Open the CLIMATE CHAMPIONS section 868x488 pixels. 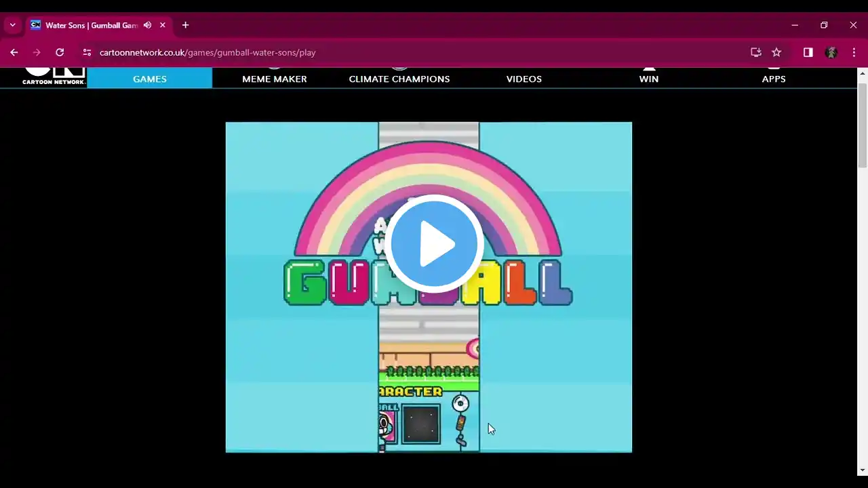tap(399, 78)
